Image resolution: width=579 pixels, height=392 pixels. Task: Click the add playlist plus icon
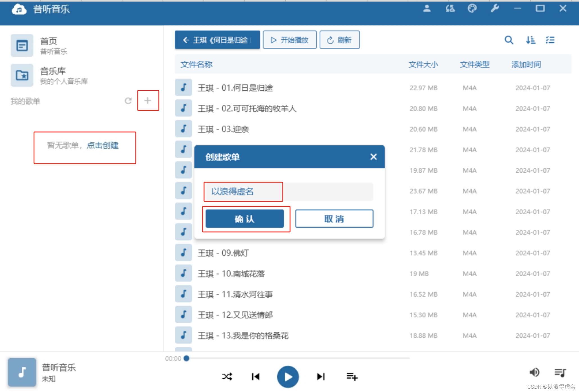coord(148,101)
